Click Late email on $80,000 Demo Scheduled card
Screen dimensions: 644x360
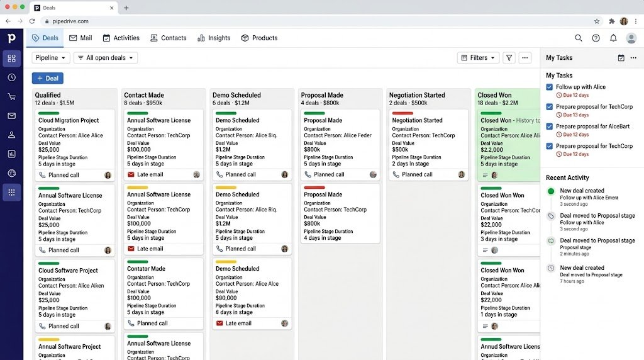238,323
